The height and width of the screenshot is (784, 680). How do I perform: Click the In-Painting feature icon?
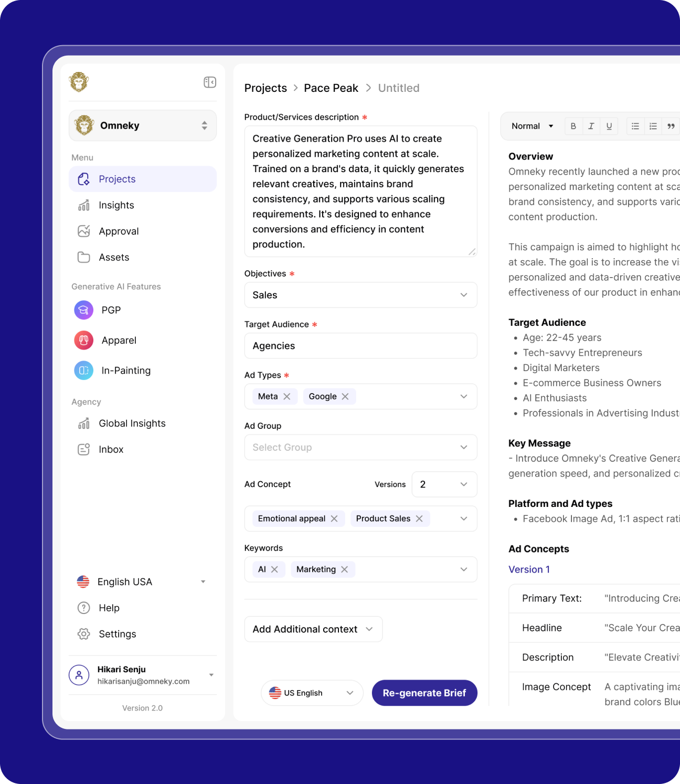(x=84, y=370)
